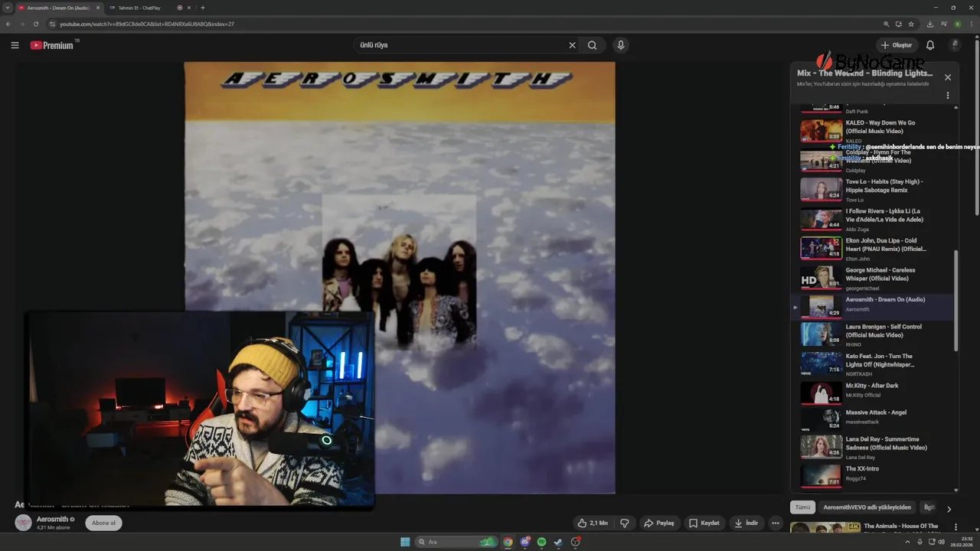Open the Oluştur create button
Image resolution: width=980 pixels, height=551 pixels.
897,45
